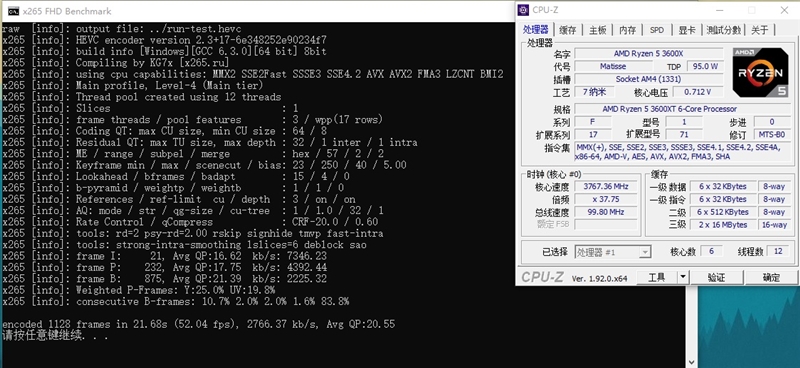The height and width of the screenshot is (368, 800).
Task: Click the L3 cache 2 x 16 MBytes
Action: [723, 225]
